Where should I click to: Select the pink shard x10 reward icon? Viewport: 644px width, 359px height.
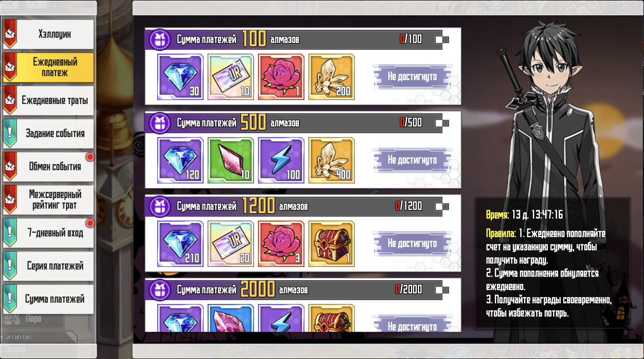pyautogui.click(x=230, y=160)
